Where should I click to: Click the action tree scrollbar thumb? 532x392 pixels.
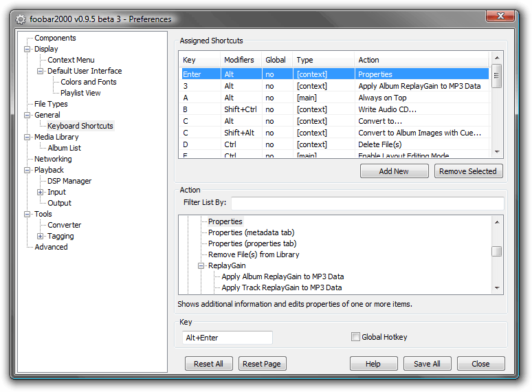coord(497,252)
